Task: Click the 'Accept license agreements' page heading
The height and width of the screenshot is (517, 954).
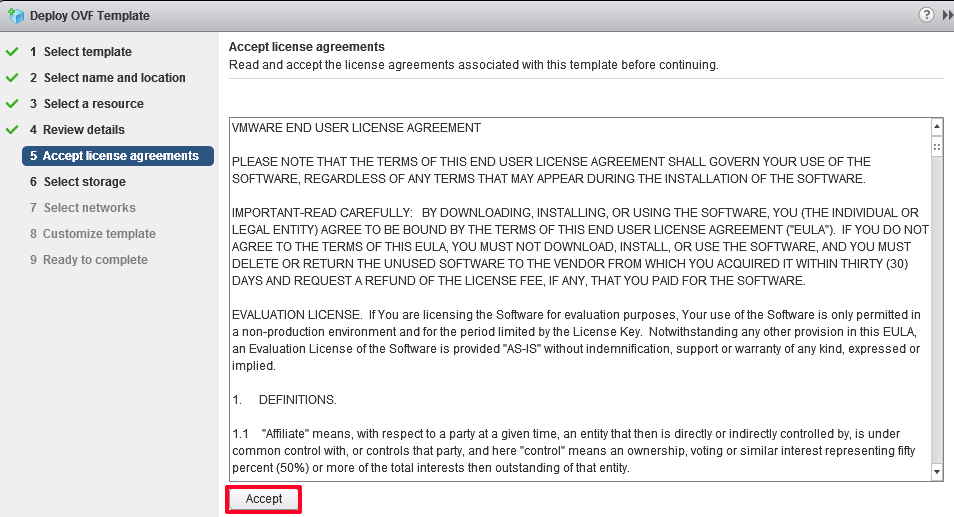Action: pyautogui.click(x=307, y=47)
